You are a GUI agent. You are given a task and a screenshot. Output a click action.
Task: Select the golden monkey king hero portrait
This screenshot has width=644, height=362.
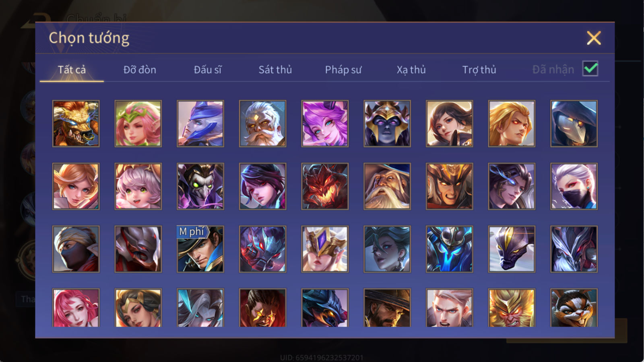512,308
